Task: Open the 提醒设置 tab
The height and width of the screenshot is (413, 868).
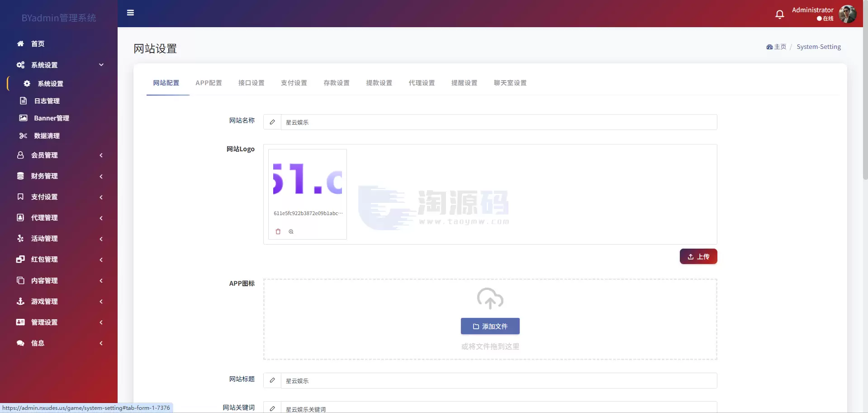Action: [x=464, y=83]
